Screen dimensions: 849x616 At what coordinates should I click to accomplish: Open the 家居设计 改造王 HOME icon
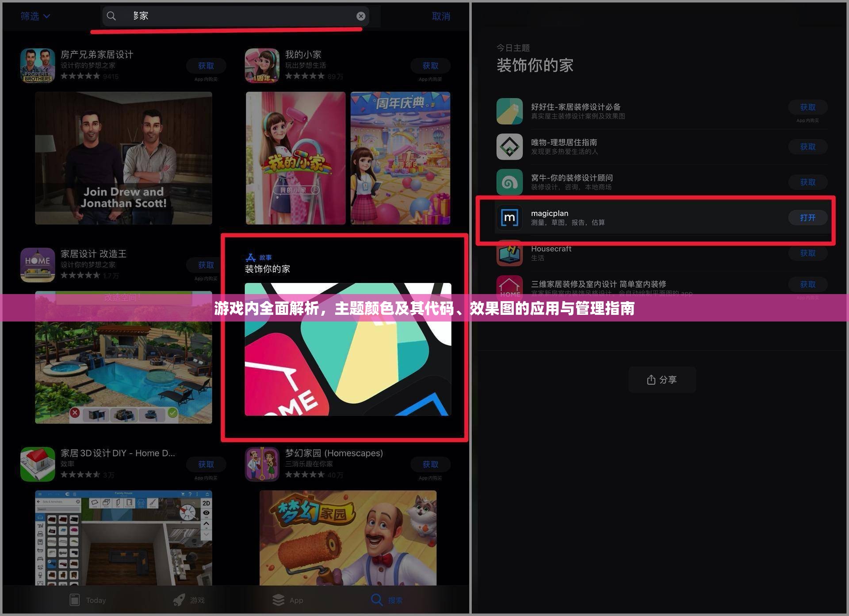[38, 264]
